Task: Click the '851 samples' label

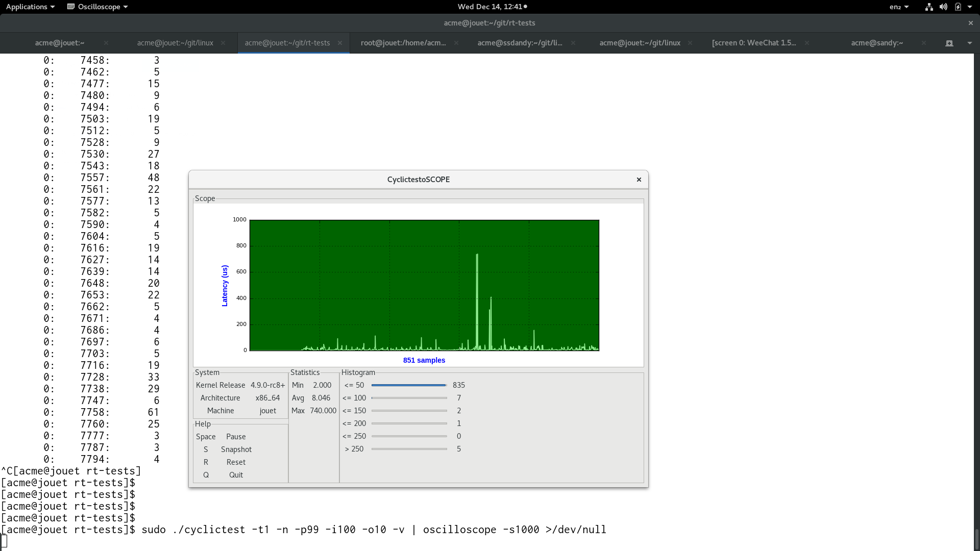Action: pyautogui.click(x=424, y=360)
